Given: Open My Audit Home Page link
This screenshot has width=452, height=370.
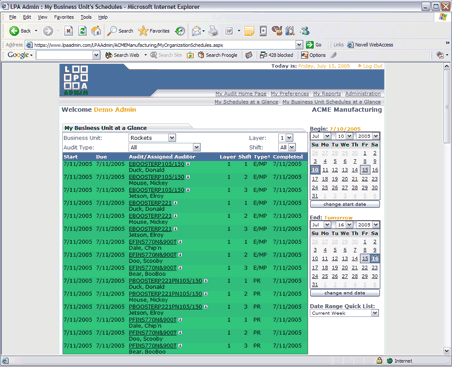Looking at the screenshot, I should (241, 94).
